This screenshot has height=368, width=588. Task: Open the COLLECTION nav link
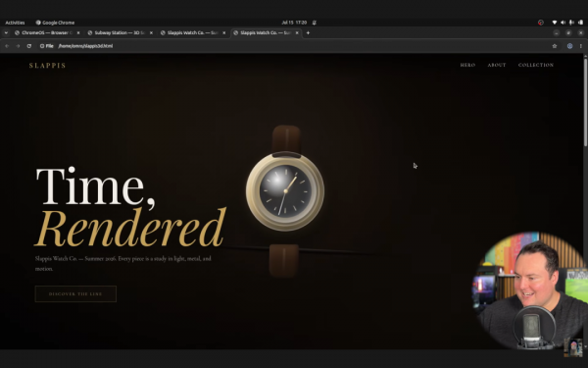point(536,65)
